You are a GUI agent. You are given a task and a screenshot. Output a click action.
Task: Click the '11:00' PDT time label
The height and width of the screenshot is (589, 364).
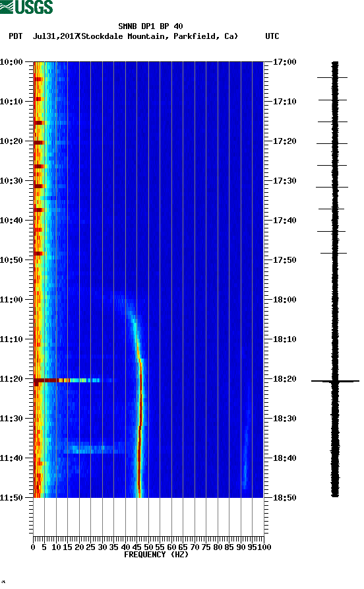pyautogui.click(x=11, y=299)
